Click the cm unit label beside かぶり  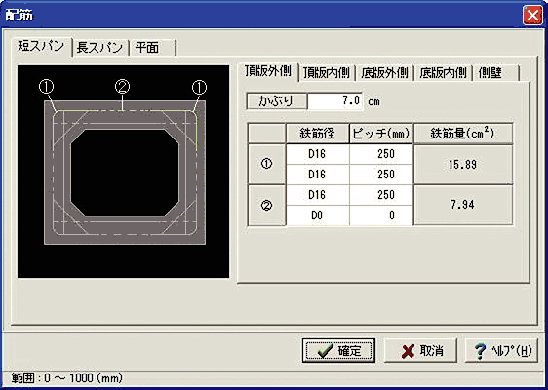(x=373, y=102)
